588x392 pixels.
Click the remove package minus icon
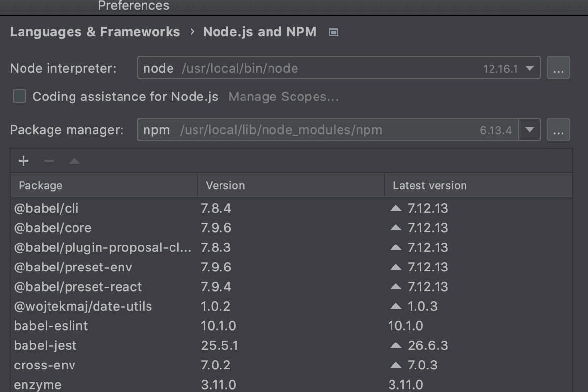[49, 161]
